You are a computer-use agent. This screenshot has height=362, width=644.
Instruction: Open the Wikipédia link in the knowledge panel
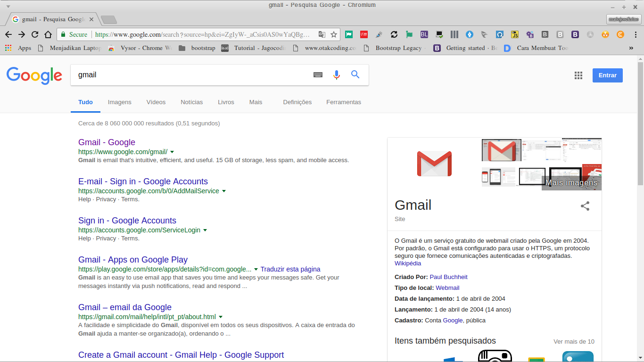point(408,263)
